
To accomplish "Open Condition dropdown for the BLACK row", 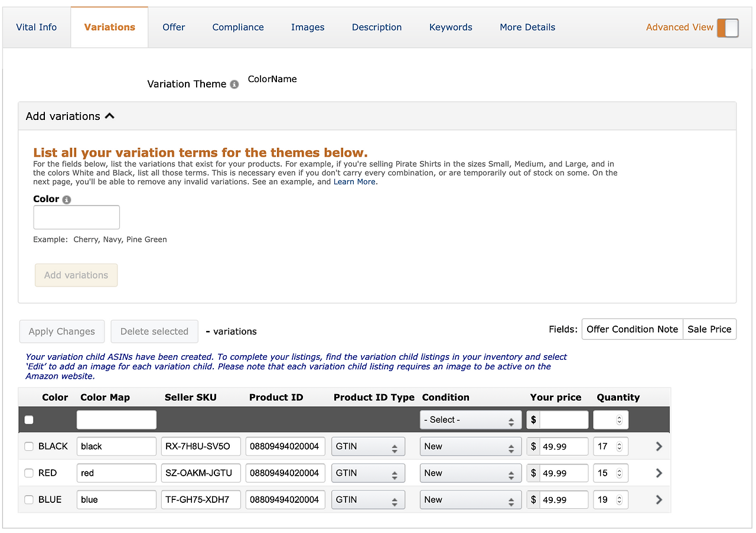I will click(x=471, y=447).
